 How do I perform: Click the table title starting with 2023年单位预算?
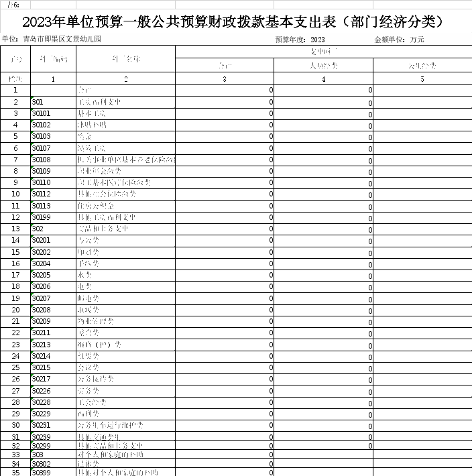[233, 21]
